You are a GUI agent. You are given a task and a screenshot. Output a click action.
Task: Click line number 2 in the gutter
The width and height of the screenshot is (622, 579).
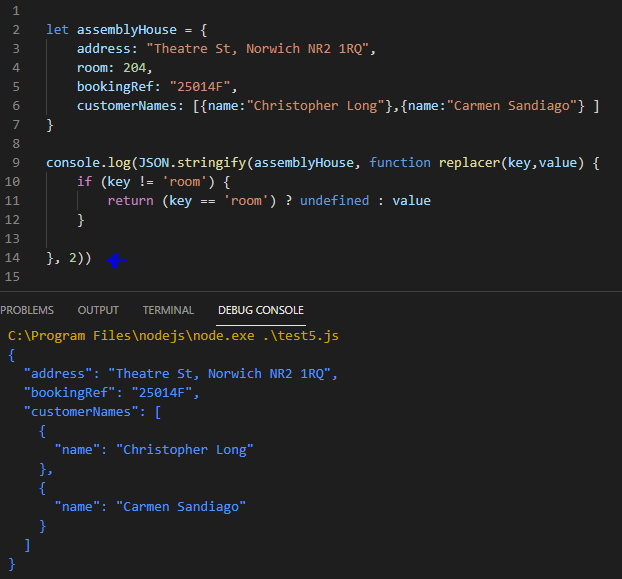click(16, 30)
